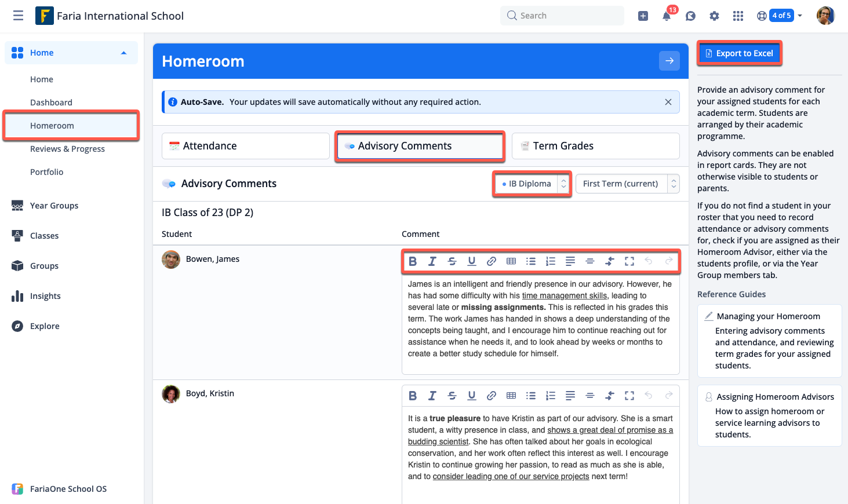Switch to the Attendance tab

[245, 145]
